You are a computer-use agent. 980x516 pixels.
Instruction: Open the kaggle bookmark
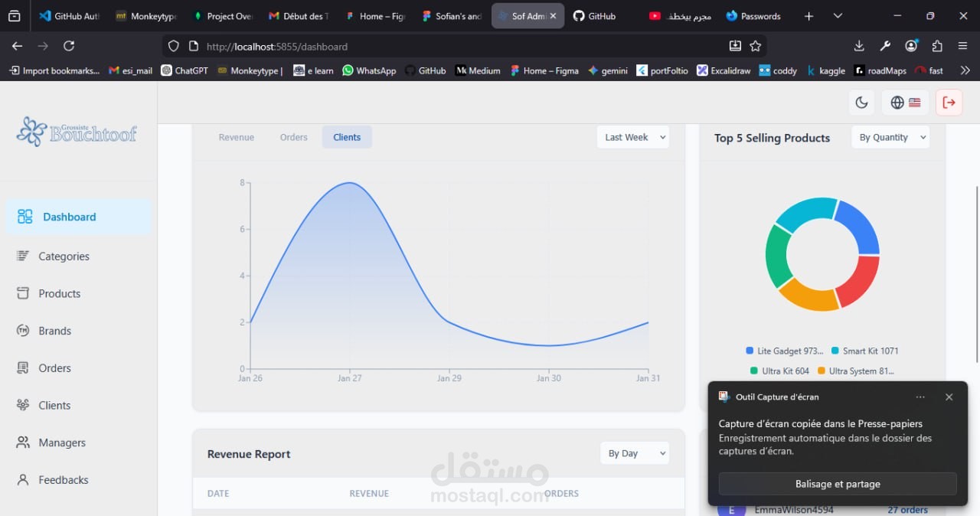click(x=826, y=70)
